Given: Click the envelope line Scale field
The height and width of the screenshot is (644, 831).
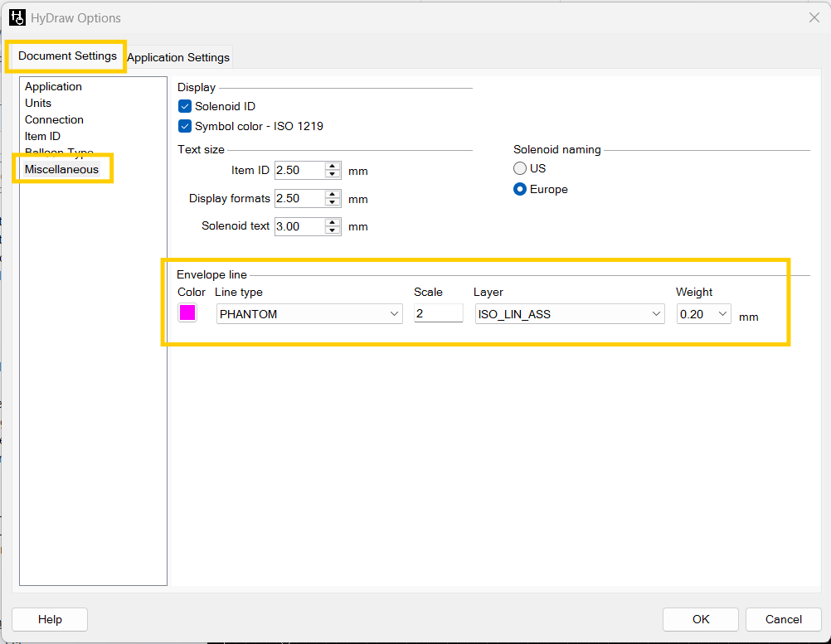Looking at the screenshot, I should [x=438, y=313].
